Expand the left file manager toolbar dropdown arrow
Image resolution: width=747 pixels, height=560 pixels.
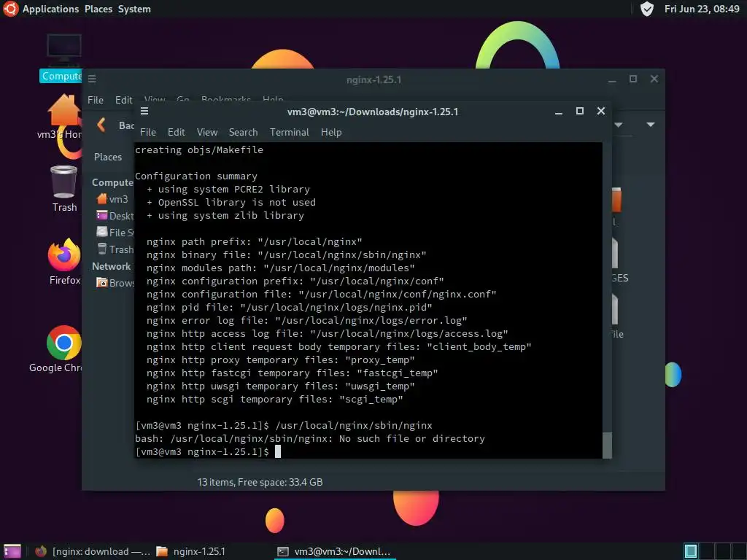pyautogui.click(x=619, y=125)
